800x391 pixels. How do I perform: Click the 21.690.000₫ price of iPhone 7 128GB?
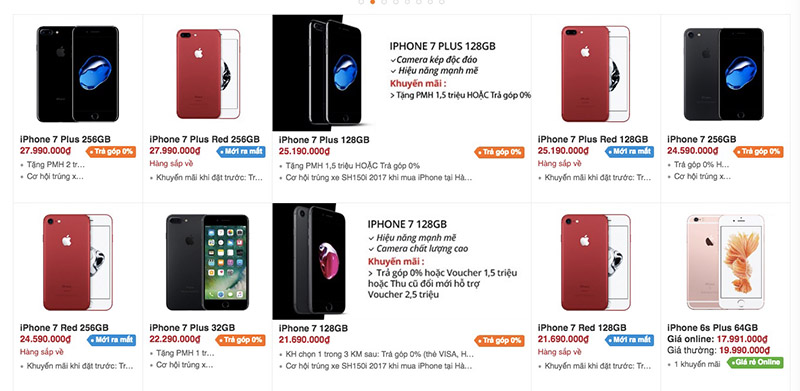(304, 339)
